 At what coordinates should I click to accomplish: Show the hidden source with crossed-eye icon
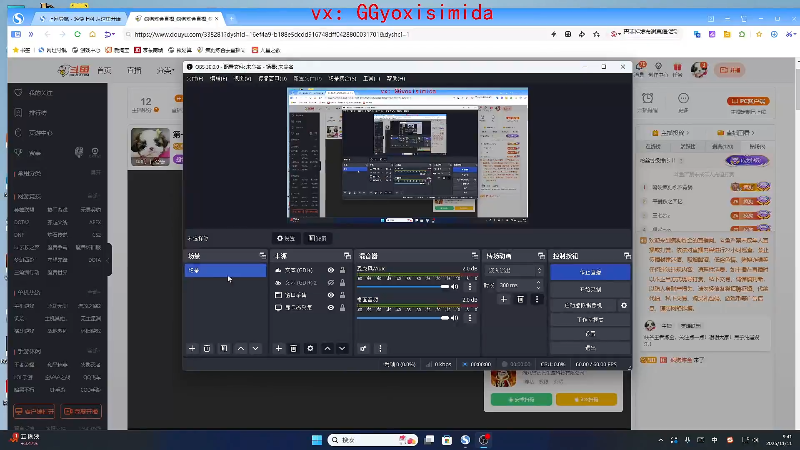(x=331, y=283)
